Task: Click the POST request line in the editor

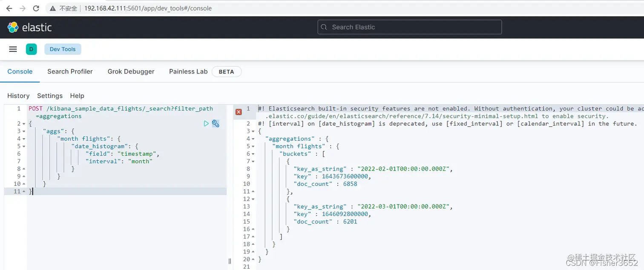Action: coord(121,112)
